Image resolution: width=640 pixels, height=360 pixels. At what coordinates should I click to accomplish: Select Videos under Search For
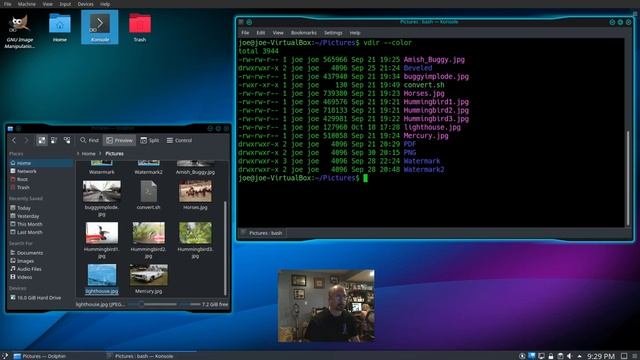coord(40,277)
